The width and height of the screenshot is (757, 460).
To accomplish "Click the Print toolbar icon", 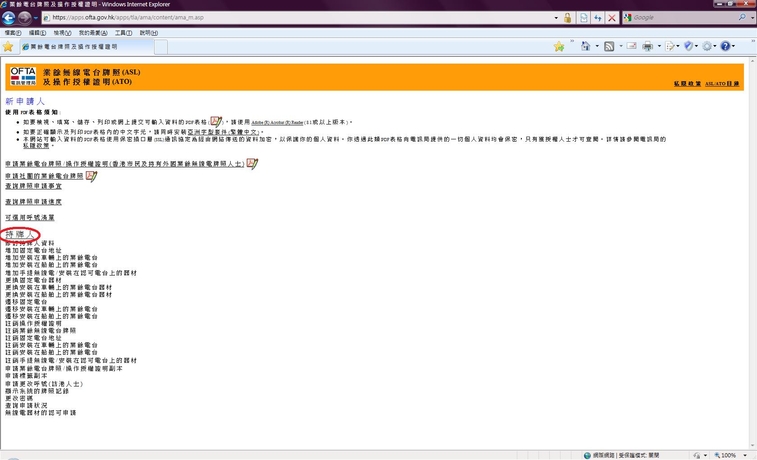I will 647,46.
